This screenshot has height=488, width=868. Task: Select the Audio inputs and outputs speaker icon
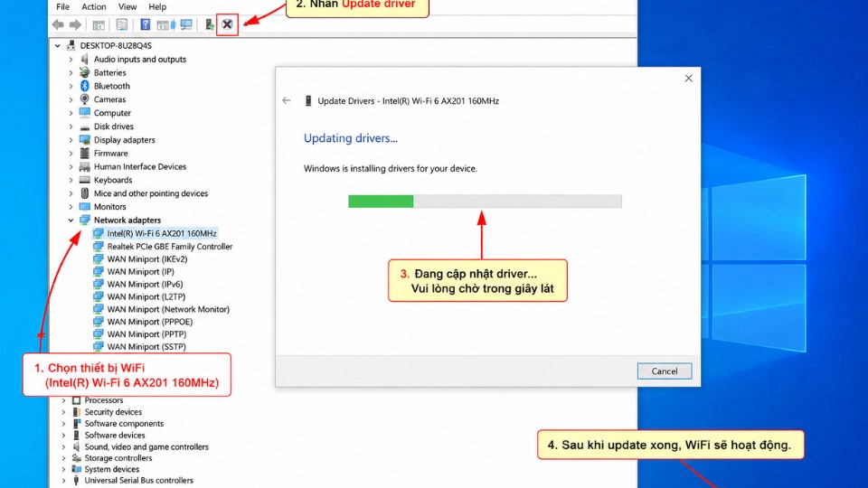coord(85,60)
